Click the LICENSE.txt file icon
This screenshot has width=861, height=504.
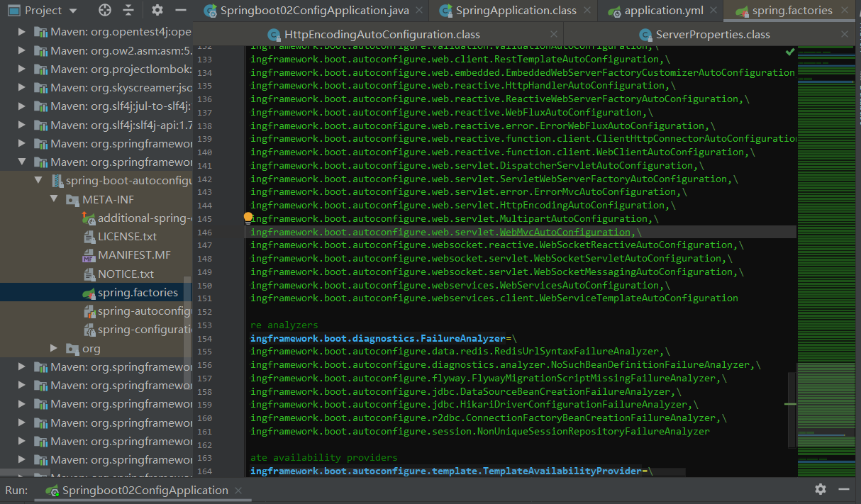(89, 237)
